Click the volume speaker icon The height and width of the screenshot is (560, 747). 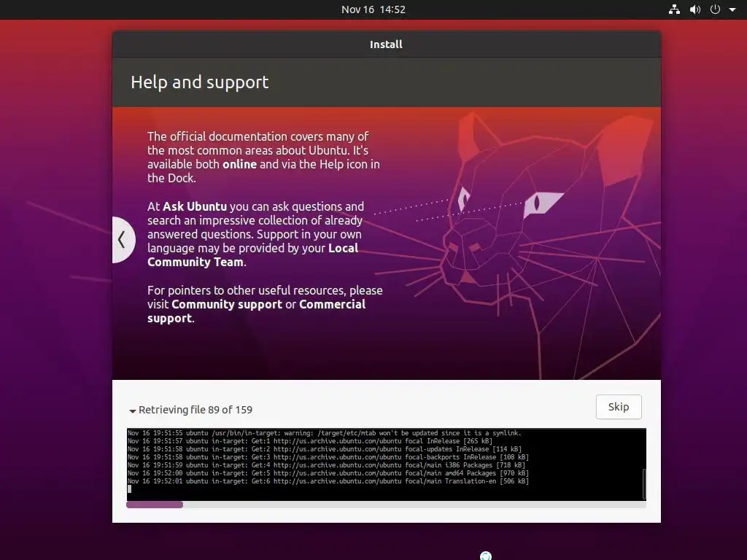click(x=695, y=9)
